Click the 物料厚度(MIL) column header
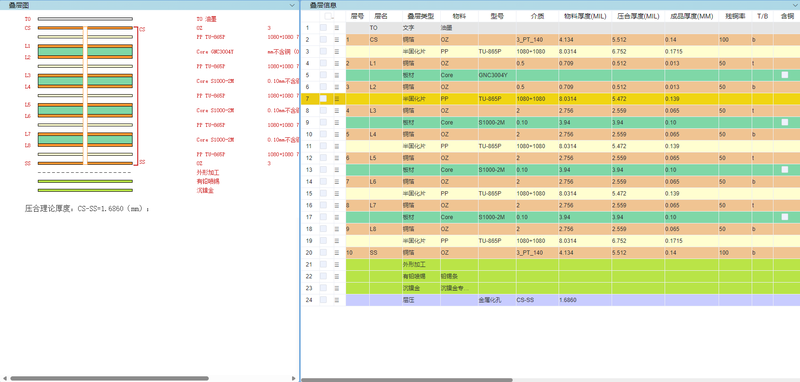 [585, 16]
